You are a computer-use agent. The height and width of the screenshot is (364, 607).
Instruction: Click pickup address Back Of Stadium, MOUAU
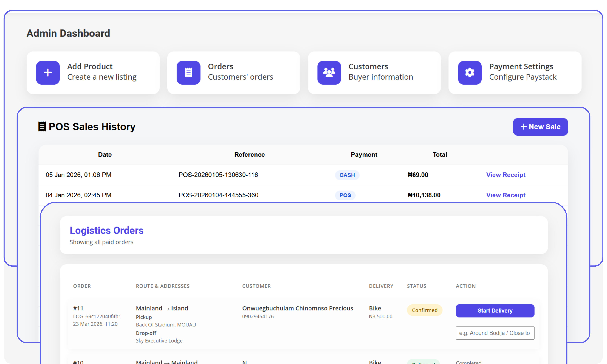[166, 325]
